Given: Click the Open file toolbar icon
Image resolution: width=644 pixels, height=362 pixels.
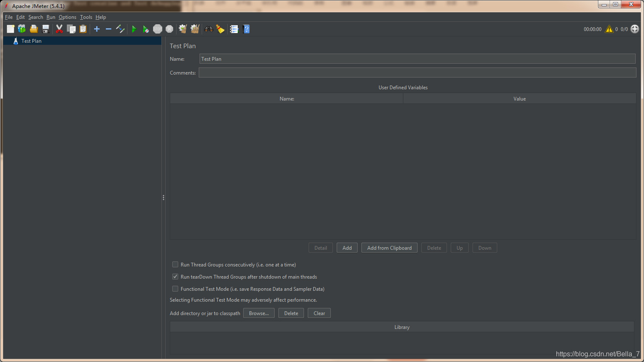Looking at the screenshot, I should click(34, 29).
